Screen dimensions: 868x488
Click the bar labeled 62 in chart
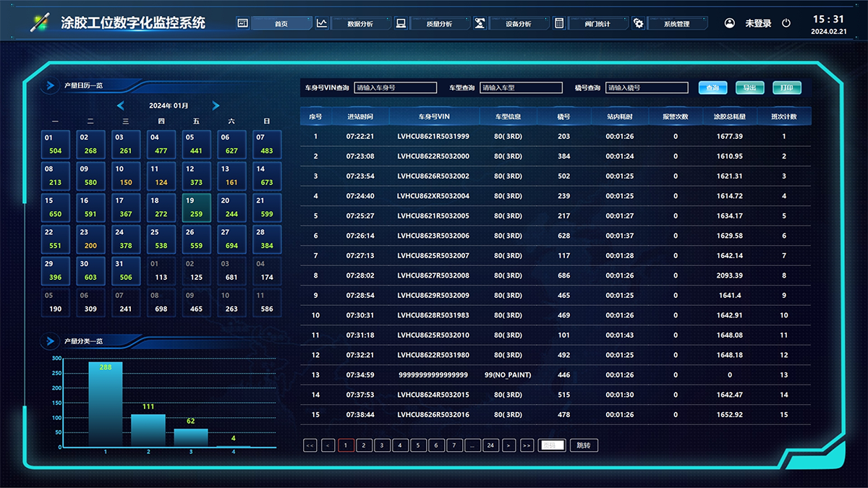[x=191, y=437]
